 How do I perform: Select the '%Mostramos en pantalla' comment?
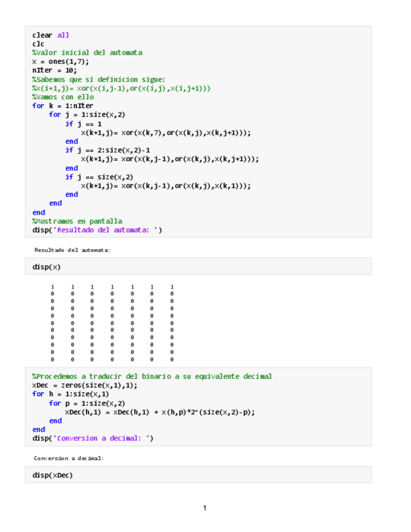pyautogui.click(x=77, y=221)
